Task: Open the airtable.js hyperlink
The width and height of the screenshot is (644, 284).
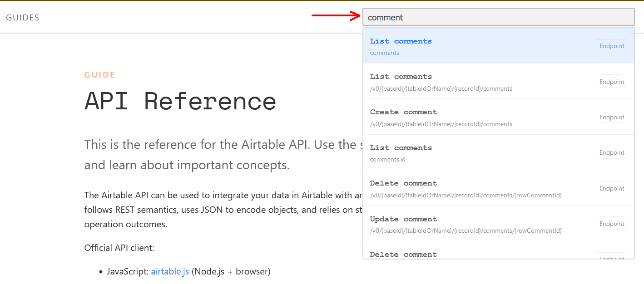Action: click(170, 271)
